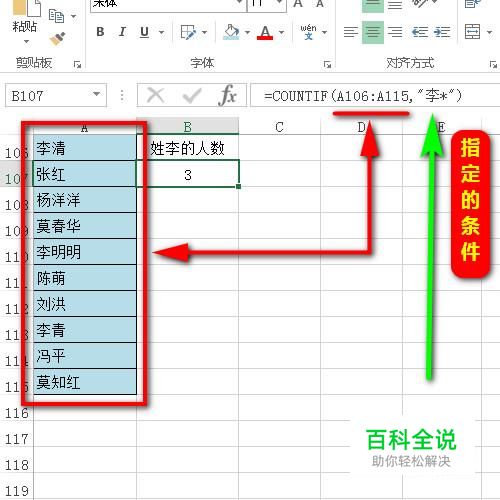Select the format painter brush
Image resolution: width=500 pixels, height=500 pixels.
pos(57,39)
